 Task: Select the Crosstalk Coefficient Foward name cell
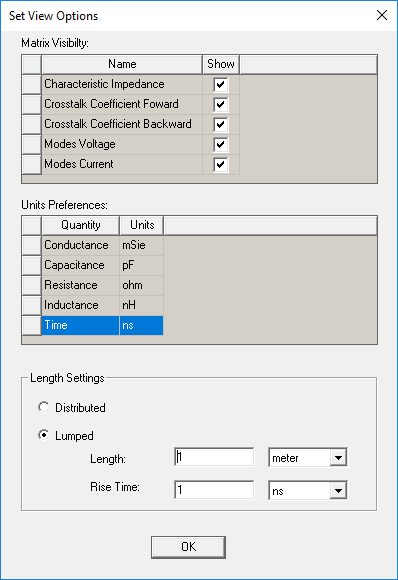point(122,104)
